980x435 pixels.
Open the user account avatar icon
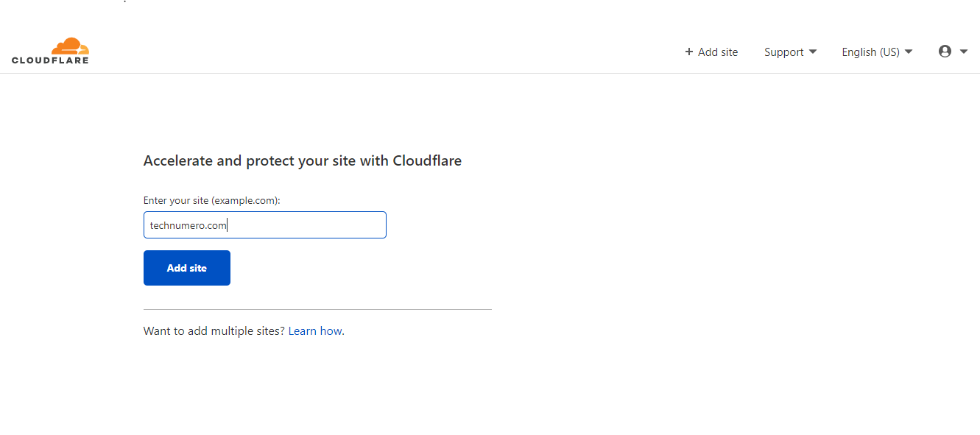point(945,52)
